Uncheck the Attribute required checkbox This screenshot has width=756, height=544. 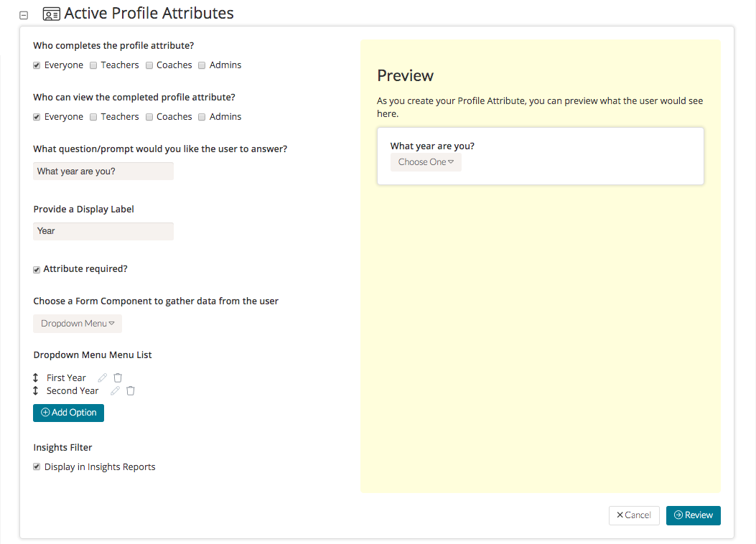coord(37,270)
